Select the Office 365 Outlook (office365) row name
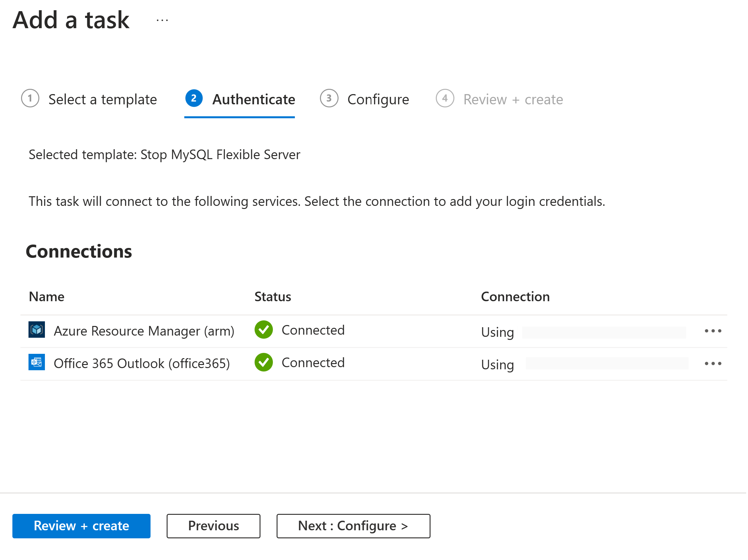 coord(142,364)
